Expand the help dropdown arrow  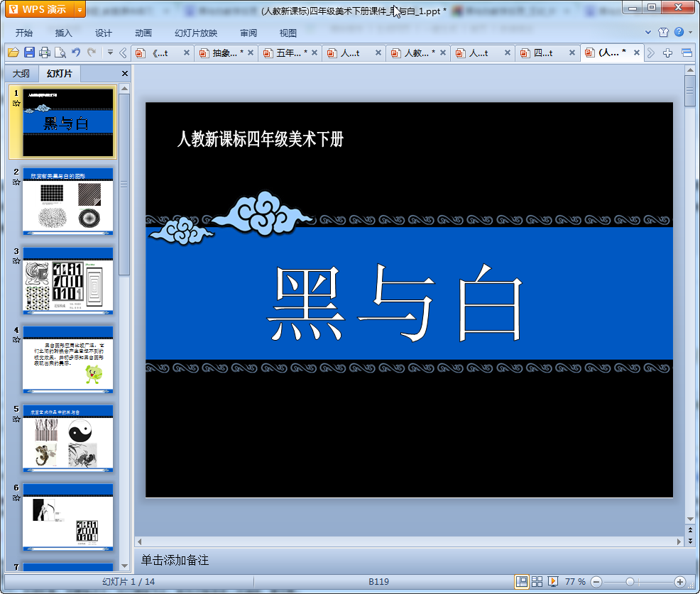click(x=691, y=32)
